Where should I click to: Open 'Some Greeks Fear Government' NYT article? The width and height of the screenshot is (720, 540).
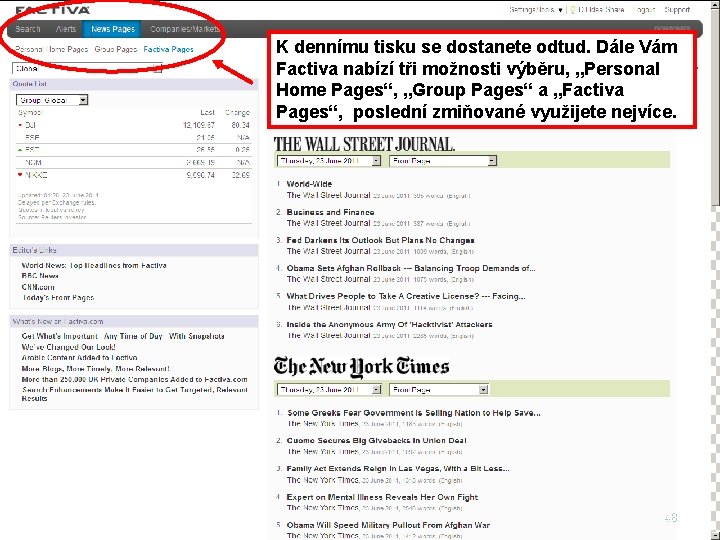tap(414, 413)
